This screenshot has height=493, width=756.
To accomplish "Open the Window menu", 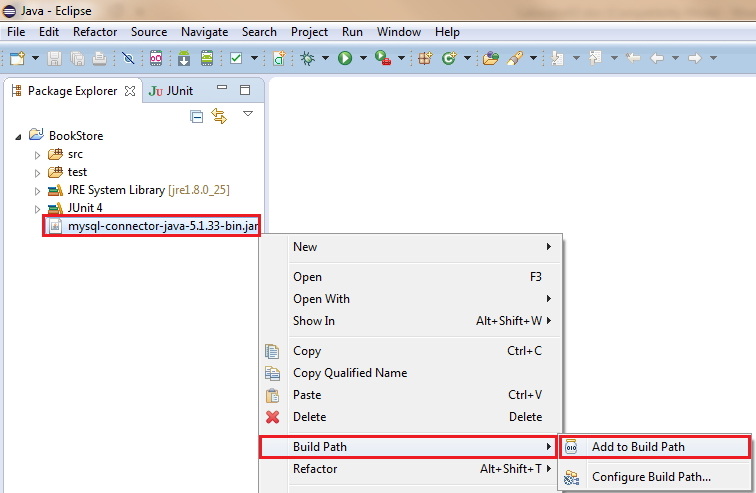I will point(399,32).
